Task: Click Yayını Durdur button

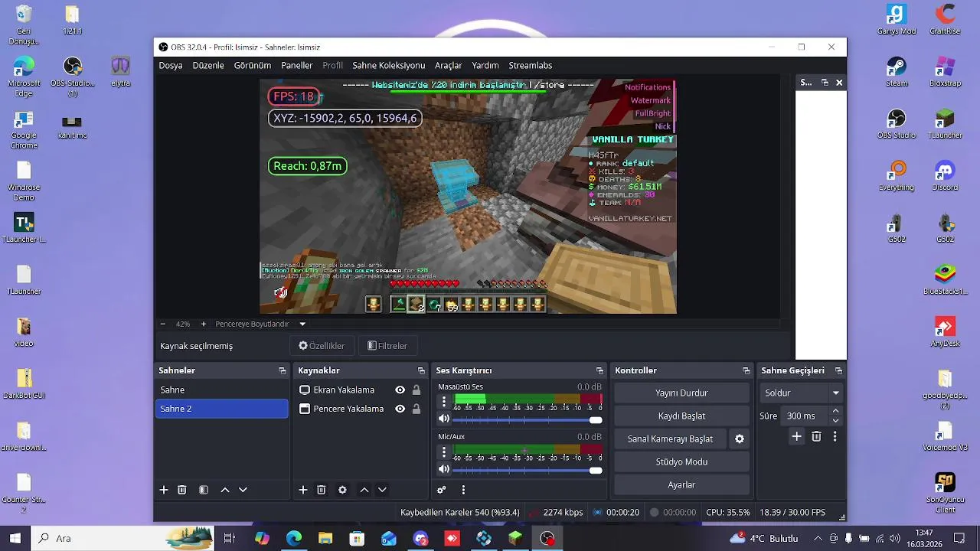Action: (x=681, y=393)
